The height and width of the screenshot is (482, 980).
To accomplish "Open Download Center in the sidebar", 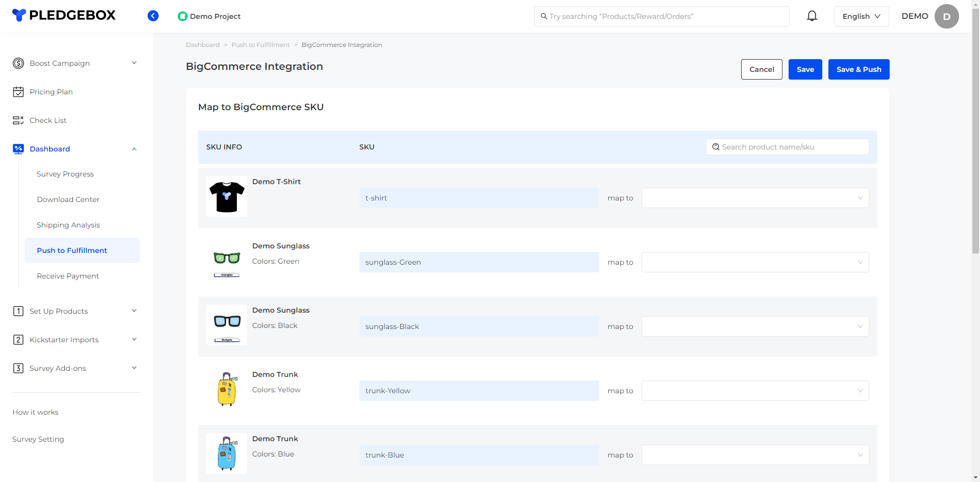I will click(x=68, y=199).
